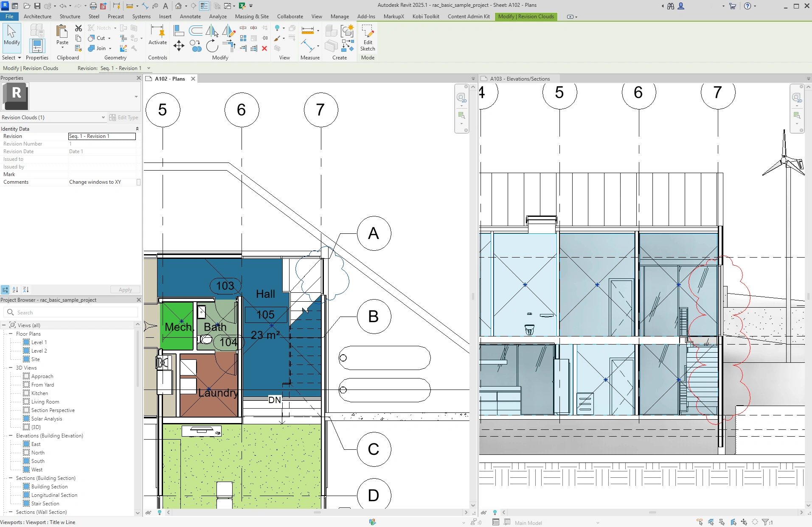Click the Undo arrow icon

[63, 6]
